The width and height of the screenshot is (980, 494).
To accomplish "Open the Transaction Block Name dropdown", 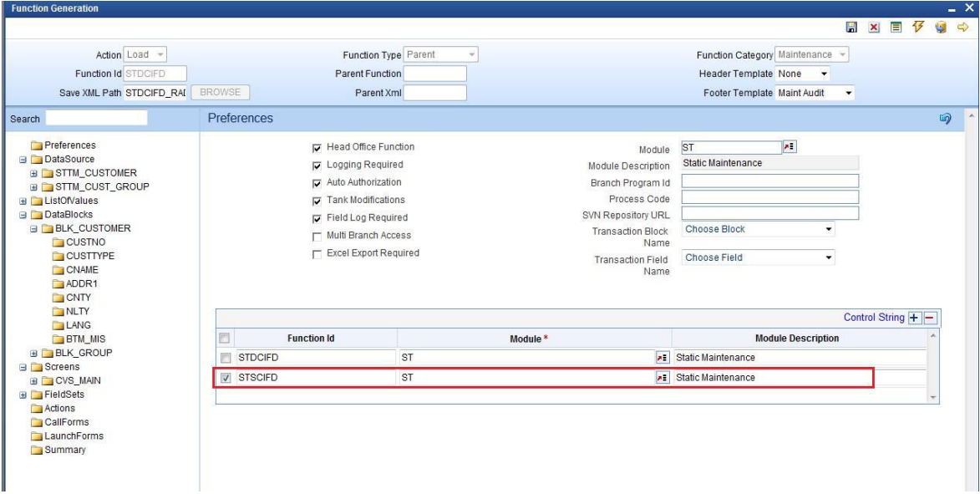I will click(x=758, y=230).
